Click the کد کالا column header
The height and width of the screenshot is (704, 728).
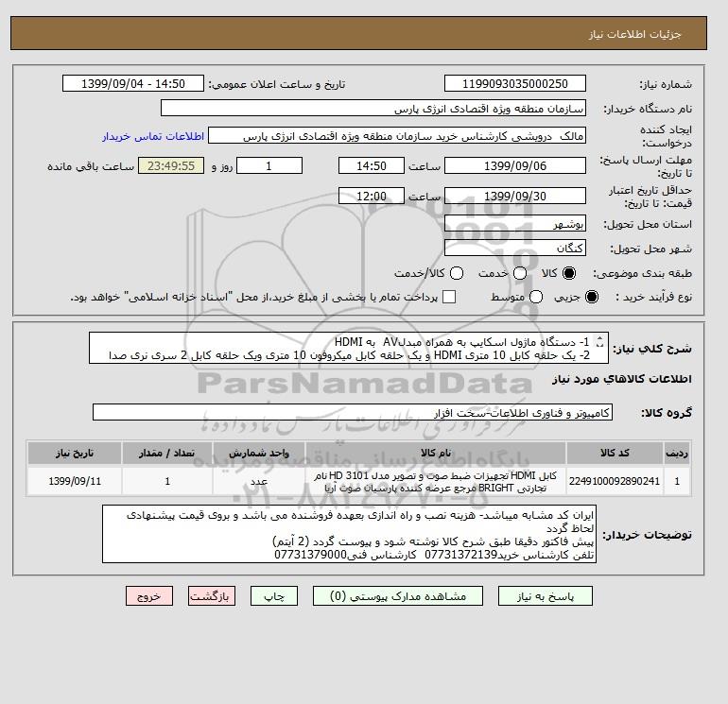point(615,453)
